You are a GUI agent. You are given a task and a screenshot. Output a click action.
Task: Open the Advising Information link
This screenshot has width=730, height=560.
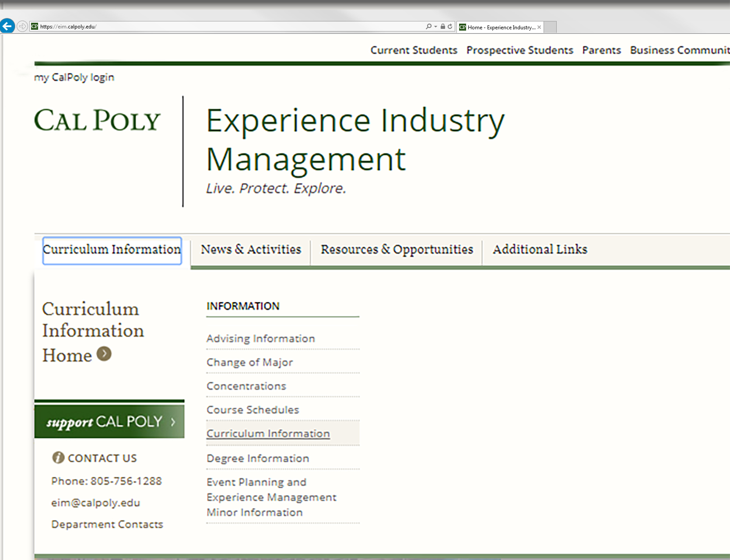coord(260,339)
